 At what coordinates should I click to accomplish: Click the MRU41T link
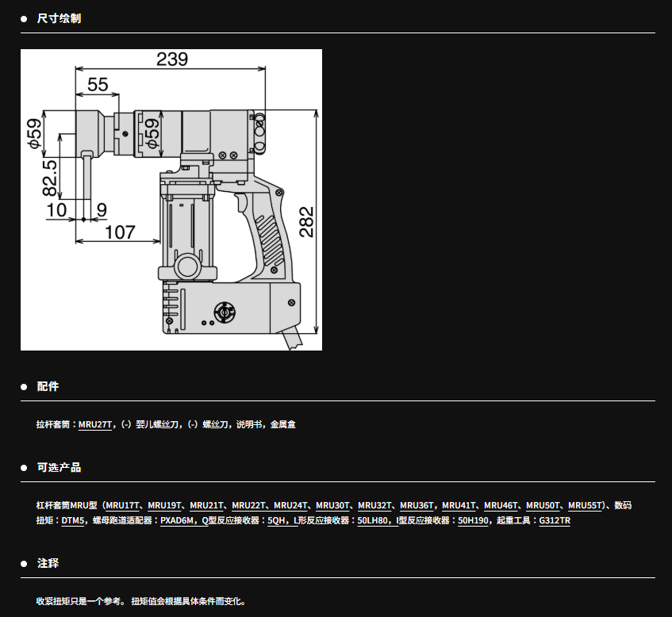click(x=459, y=505)
